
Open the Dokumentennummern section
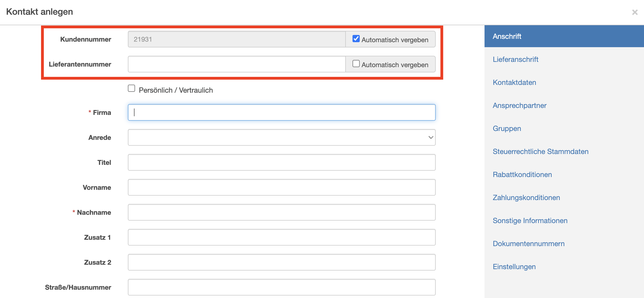(x=528, y=244)
